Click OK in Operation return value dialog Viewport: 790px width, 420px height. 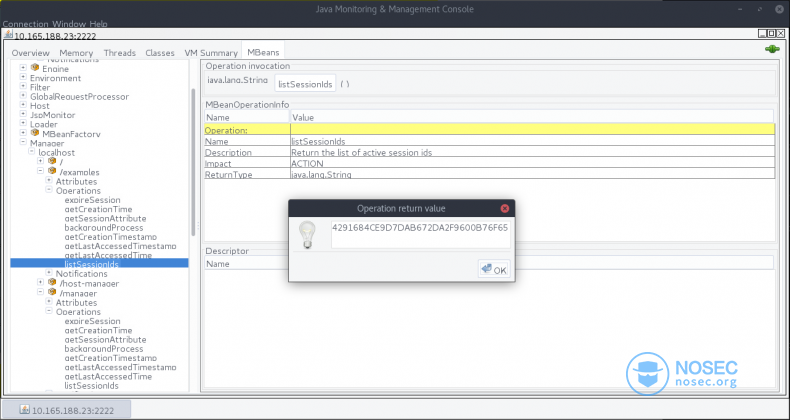[x=494, y=269]
